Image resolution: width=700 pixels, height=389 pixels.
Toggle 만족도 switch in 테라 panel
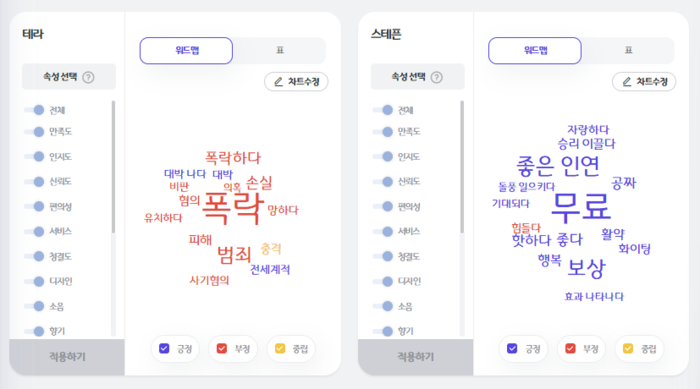[x=34, y=132]
